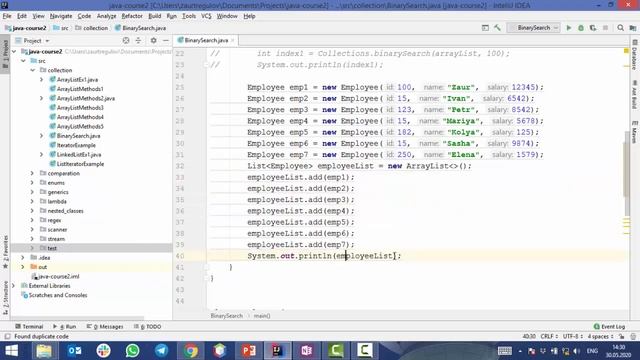The height and width of the screenshot is (360, 640).
Task: Open File Explorer from the taskbar
Action: pyautogui.click(x=44, y=351)
